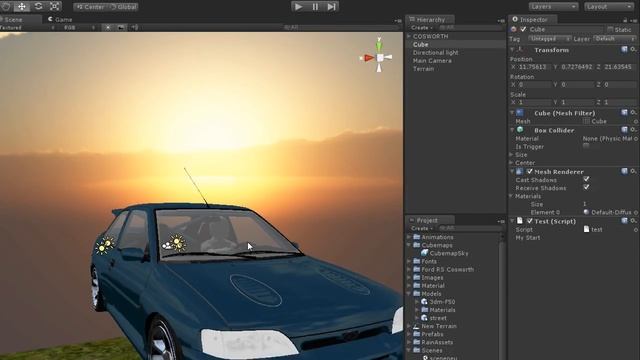
Task: Toggle scene audio speaker icon
Action: point(134,28)
